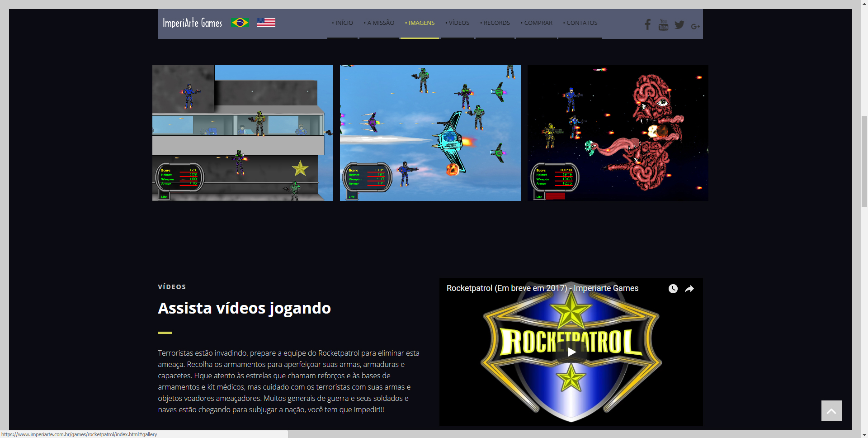Open the A MISSÃO menu item

click(x=379, y=23)
